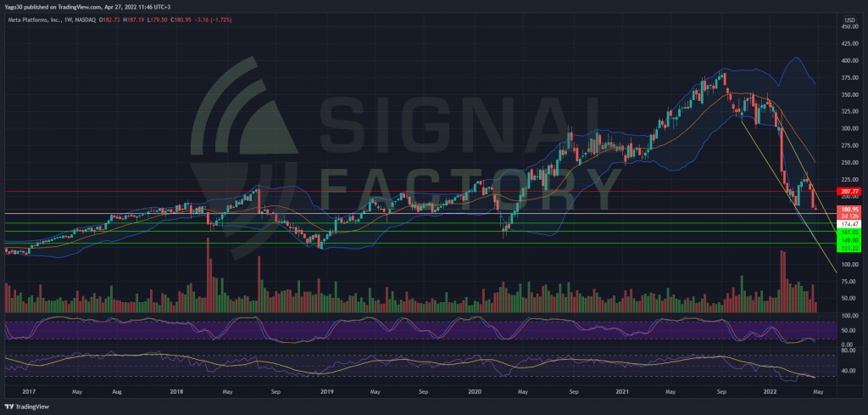Click the 2018 label on time axis
Screen dimensions: 868x415
[x=176, y=392]
